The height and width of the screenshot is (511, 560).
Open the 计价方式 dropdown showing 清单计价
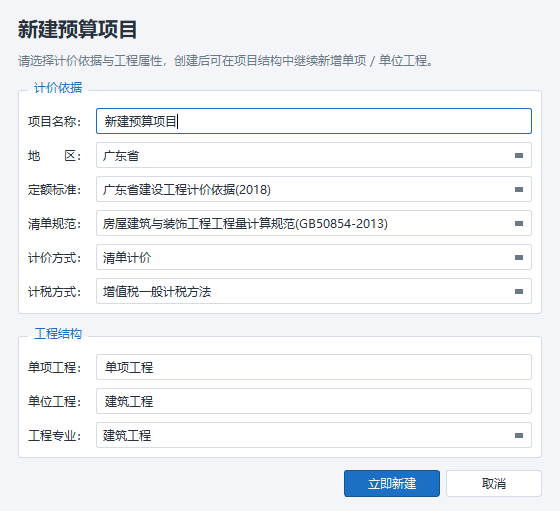(314, 257)
